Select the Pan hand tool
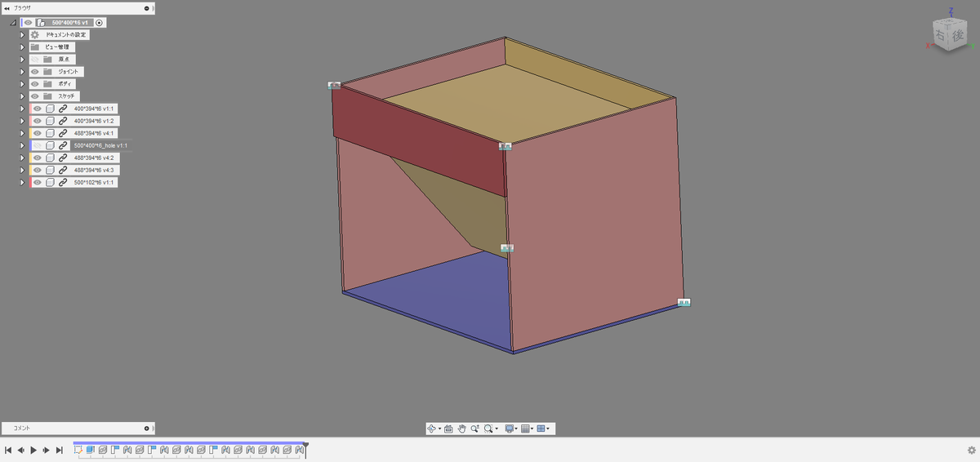Viewport: 980px width, 462px height. [461, 429]
